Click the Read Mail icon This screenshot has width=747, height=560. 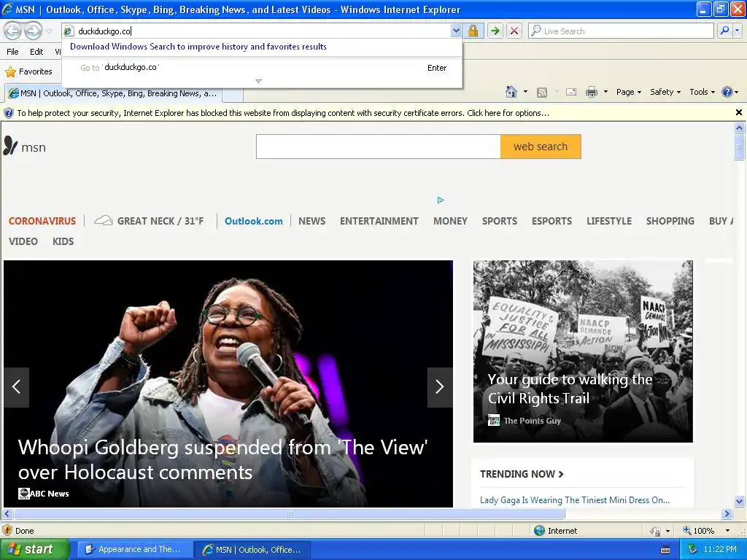[571, 93]
